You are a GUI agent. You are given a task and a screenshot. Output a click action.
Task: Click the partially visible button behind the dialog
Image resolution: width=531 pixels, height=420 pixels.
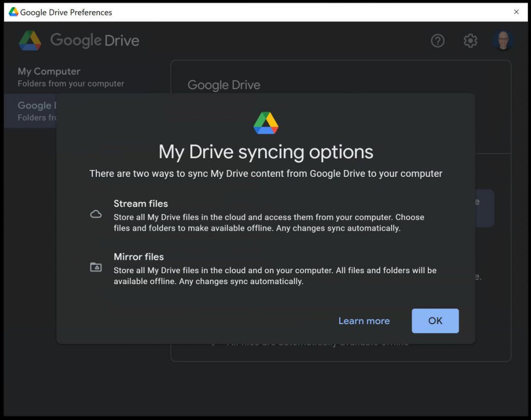(484, 208)
